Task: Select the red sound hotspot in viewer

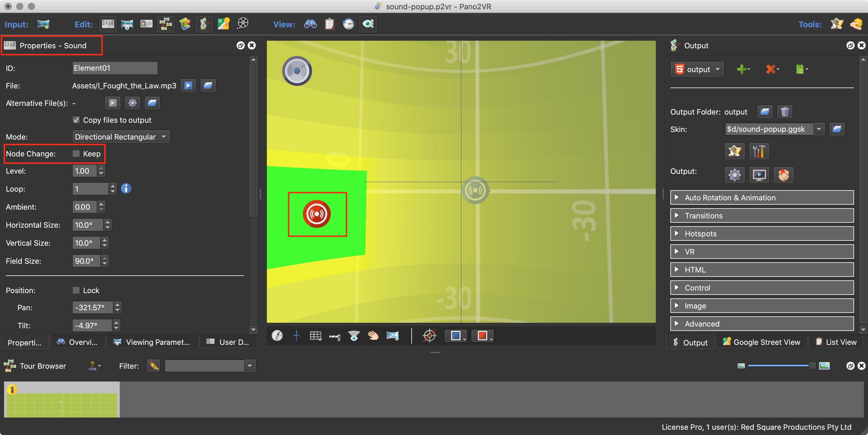Action: (317, 214)
